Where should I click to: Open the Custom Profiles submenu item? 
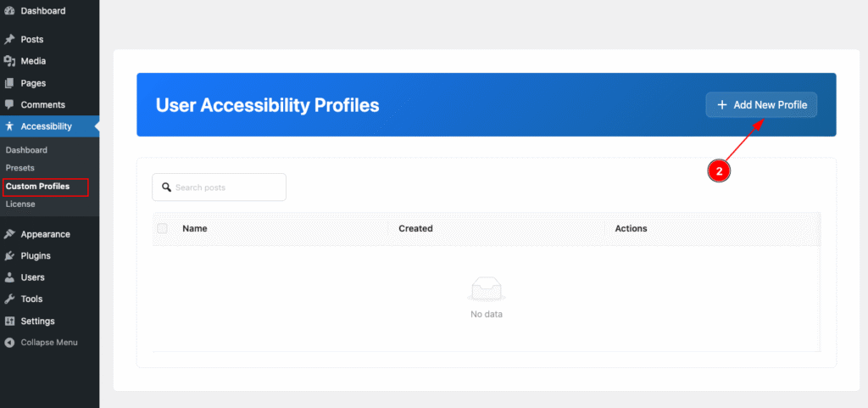point(37,186)
